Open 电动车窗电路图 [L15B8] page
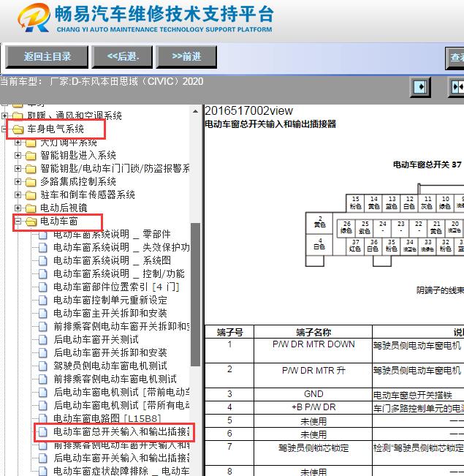 107,418
